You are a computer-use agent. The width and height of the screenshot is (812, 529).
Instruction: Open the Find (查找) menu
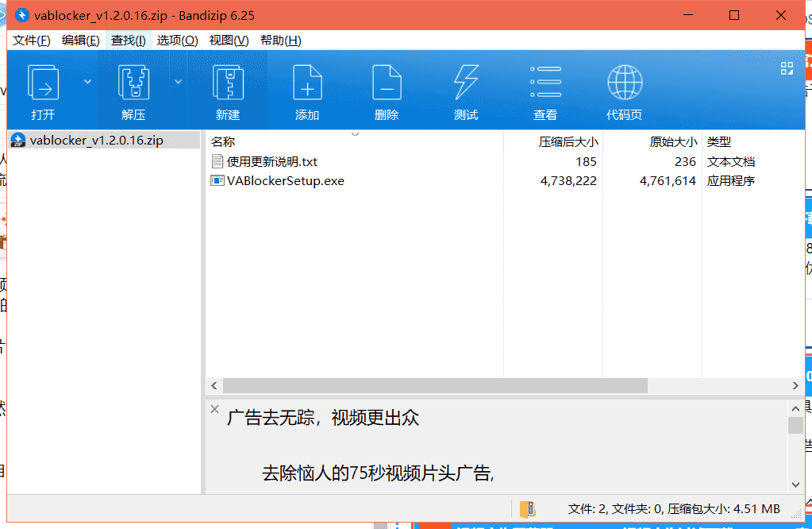coord(129,41)
